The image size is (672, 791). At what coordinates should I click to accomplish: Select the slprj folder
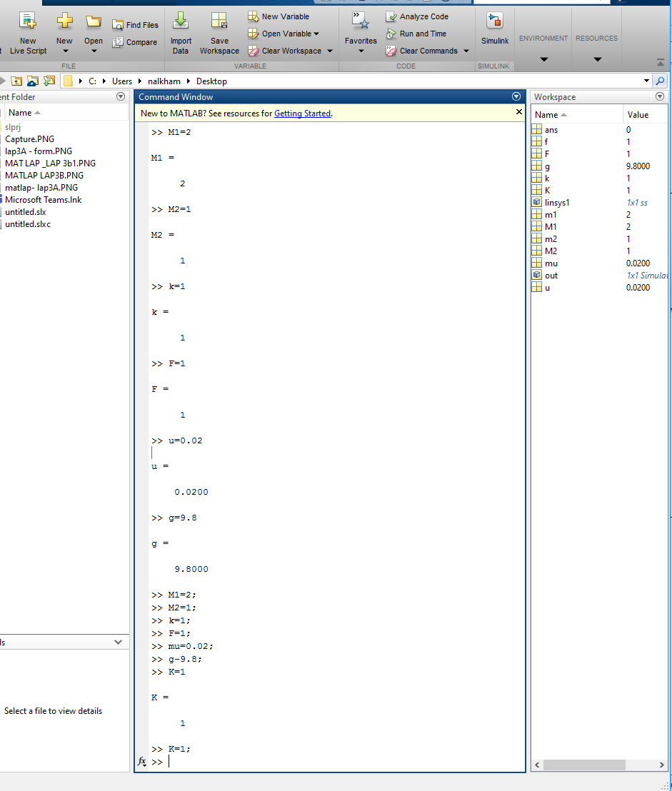13,127
